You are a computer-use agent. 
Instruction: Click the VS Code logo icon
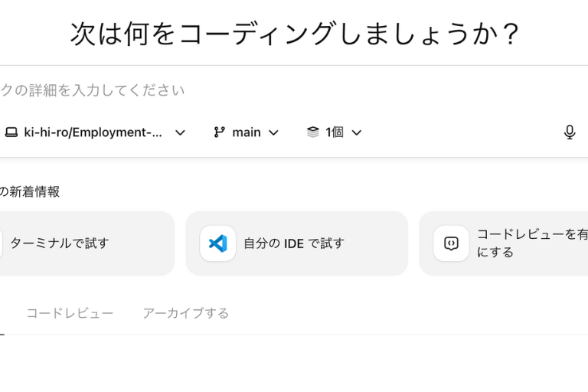[x=218, y=243]
